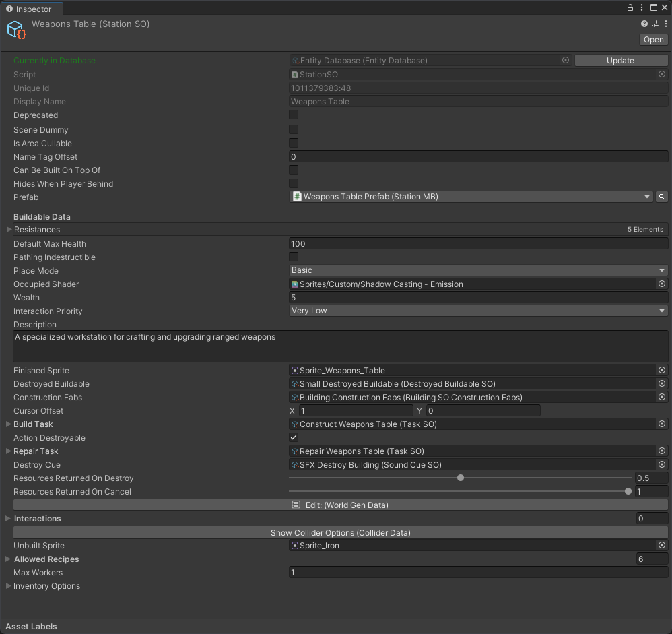Open the Inspector tab's three-dot menu
The height and width of the screenshot is (634, 672).
coord(642,7)
